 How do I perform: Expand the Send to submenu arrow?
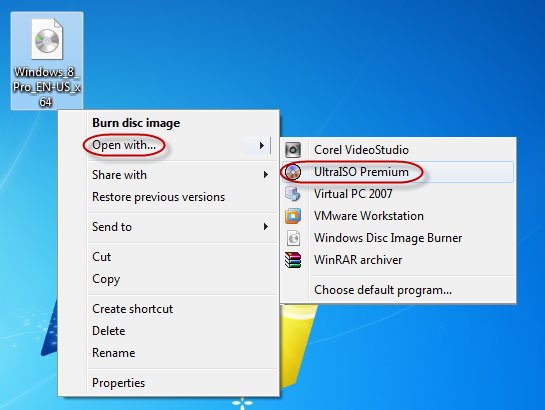point(266,227)
